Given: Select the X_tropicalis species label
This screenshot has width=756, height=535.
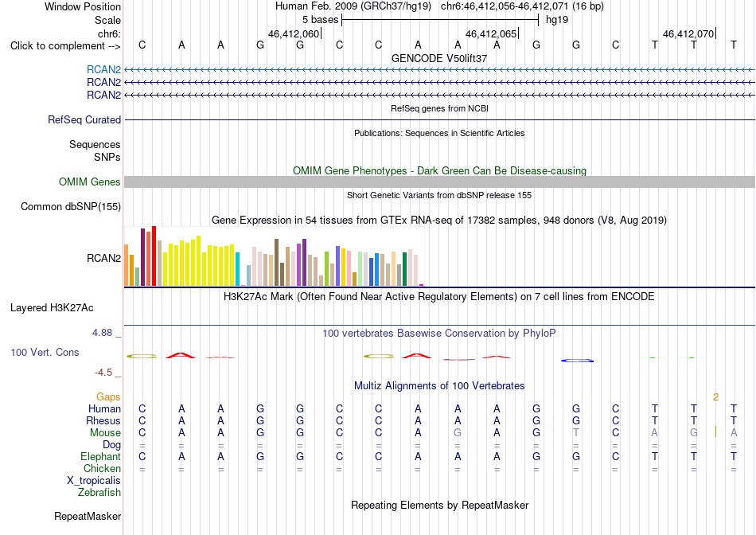Looking at the screenshot, I should [94, 481].
